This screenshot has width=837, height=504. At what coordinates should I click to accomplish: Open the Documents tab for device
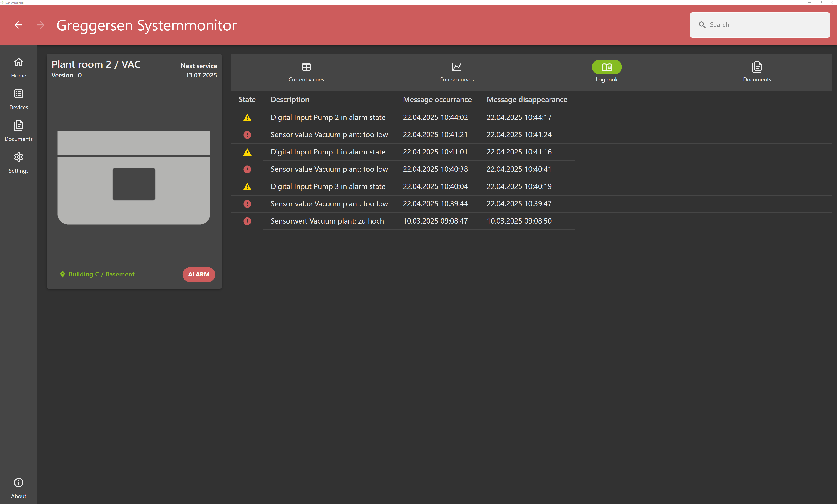click(756, 72)
